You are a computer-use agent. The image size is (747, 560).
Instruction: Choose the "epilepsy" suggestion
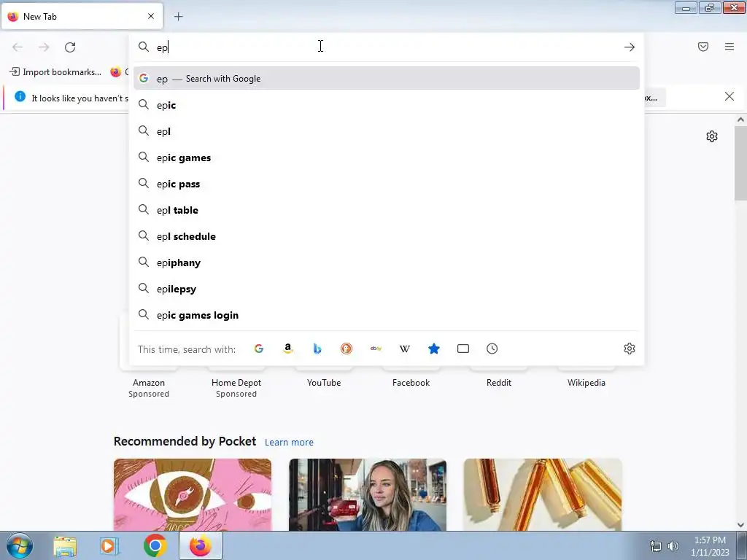(387, 289)
